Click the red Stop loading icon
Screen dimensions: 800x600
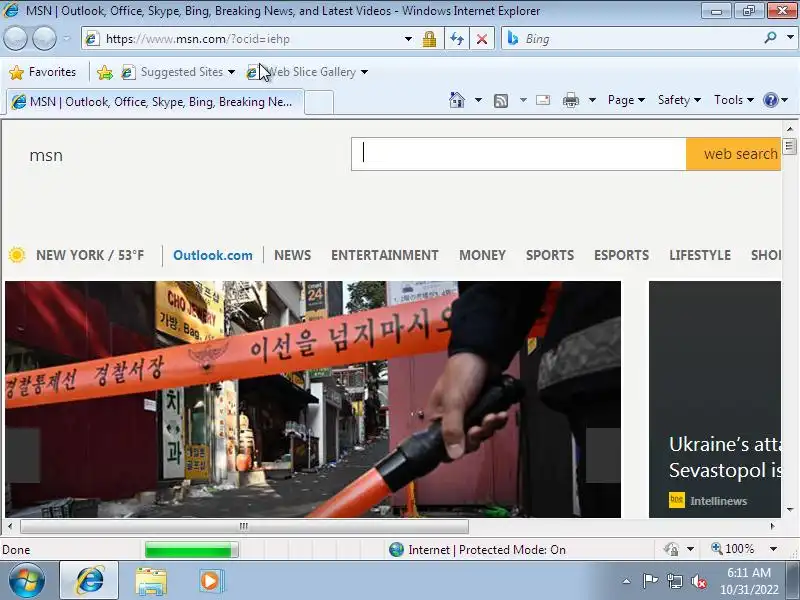pyautogui.click(x=482, y=39)
